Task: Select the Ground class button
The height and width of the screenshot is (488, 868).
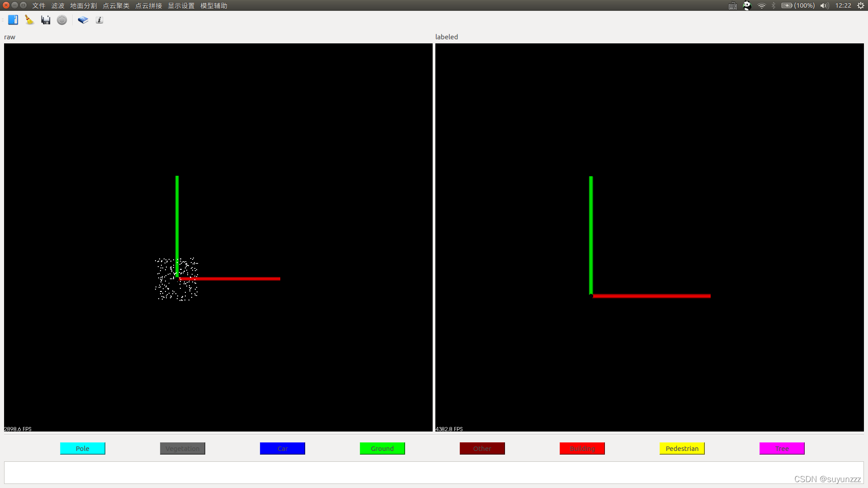Action: point(382,449)
